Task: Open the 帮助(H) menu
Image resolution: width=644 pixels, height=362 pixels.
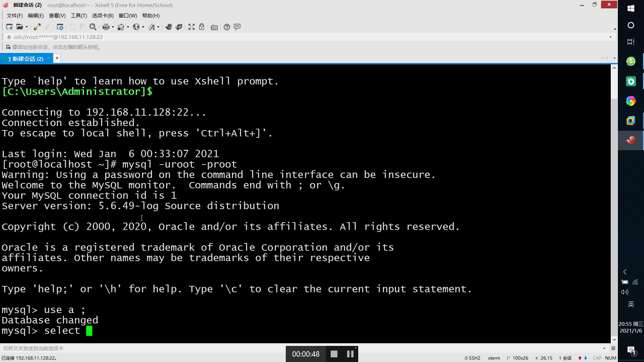Action: click(151, 16)
